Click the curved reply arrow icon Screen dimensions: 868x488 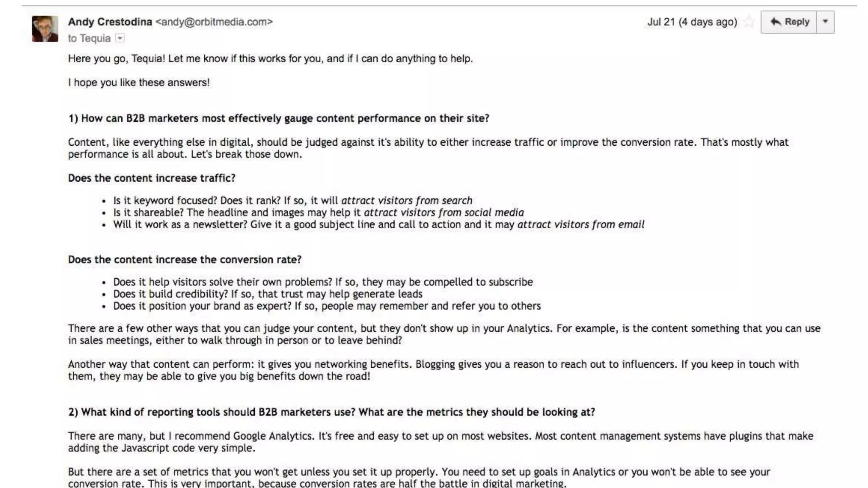(x=776, y=22)
